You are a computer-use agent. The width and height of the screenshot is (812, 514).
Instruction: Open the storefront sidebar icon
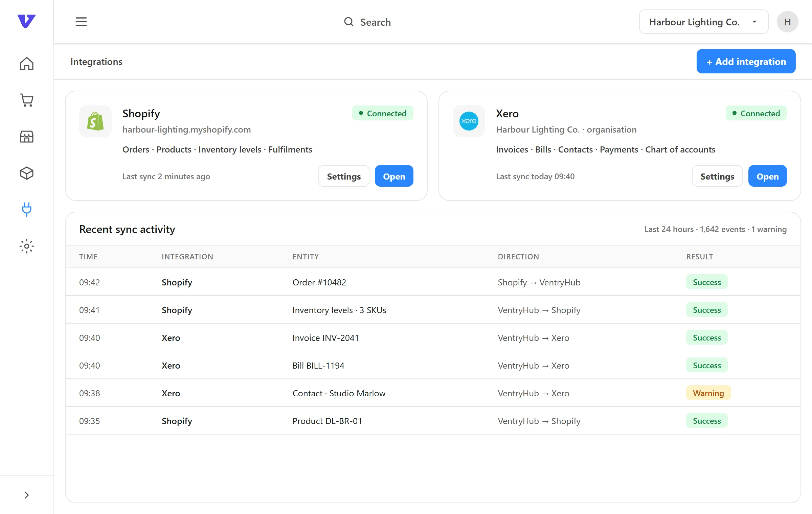(27, 137)
